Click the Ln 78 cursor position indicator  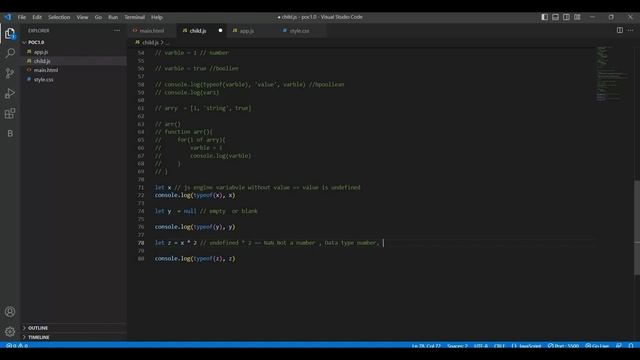426,346
